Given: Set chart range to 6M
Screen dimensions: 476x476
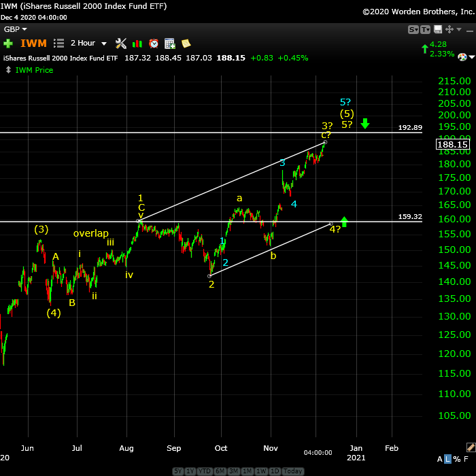Looking at the screenshot, I should point(220,471).
